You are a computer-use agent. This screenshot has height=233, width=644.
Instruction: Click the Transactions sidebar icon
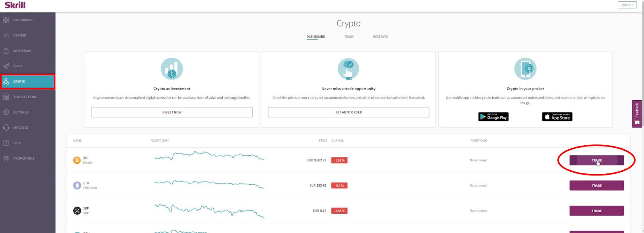pyautogui.click(x=6, y=97)
